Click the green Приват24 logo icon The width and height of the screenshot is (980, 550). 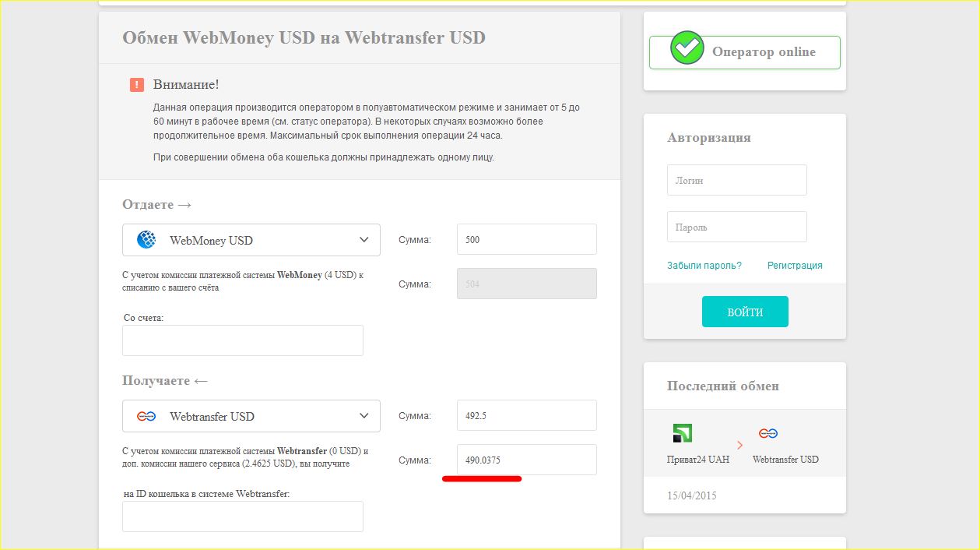[x=683, y=433]
